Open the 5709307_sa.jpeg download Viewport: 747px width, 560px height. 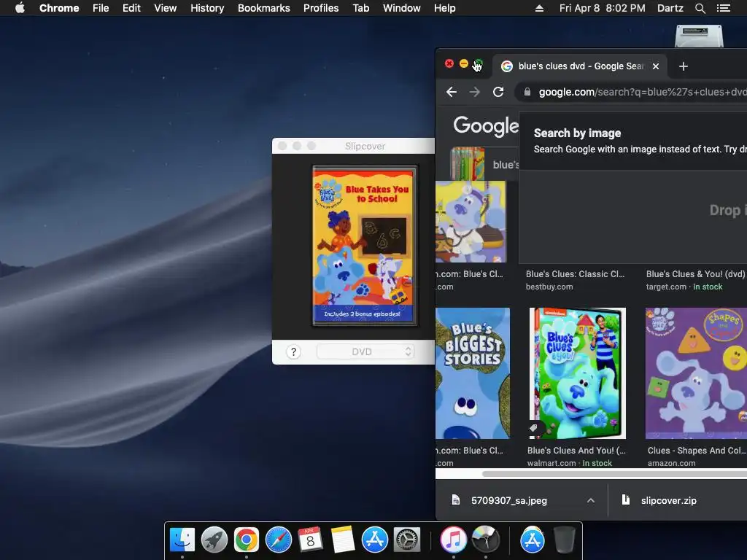[x=508, y=500]
